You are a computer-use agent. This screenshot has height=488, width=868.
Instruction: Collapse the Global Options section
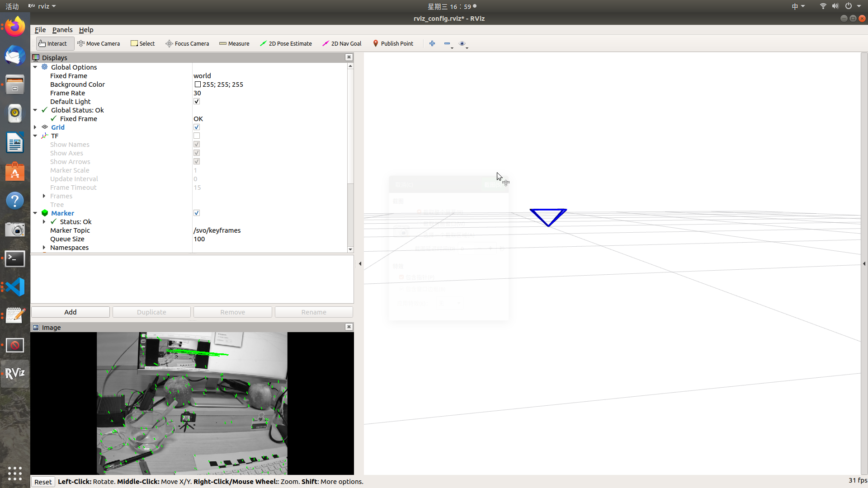(35, 67)
